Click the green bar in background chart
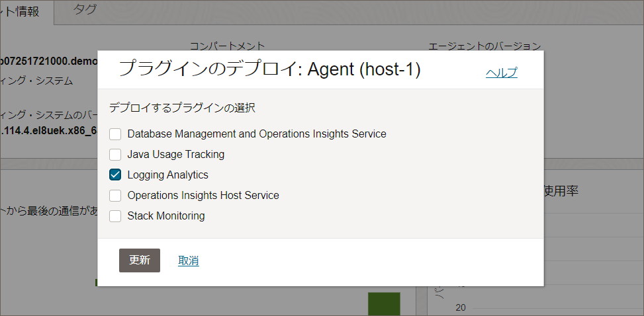 pos(384,303)
